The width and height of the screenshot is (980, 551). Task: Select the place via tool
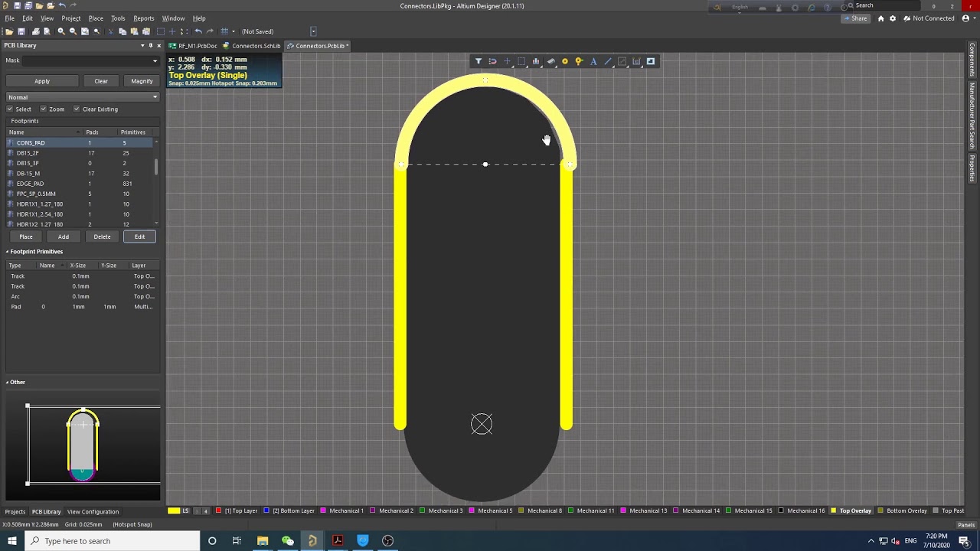click(x=579, y=61)
